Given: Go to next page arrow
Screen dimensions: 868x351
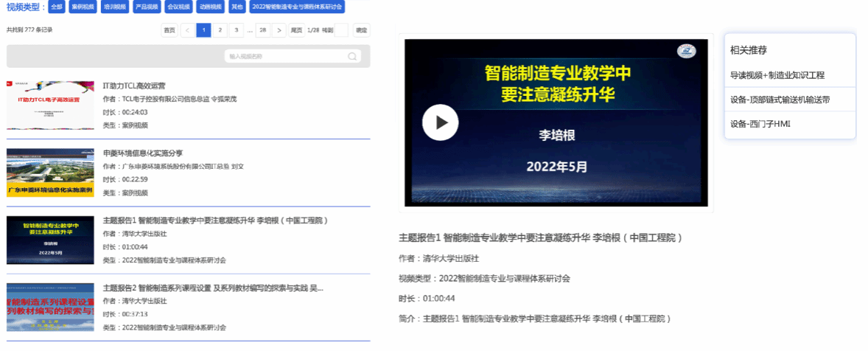Looking at the screenshot, I should tap(279, 30).
